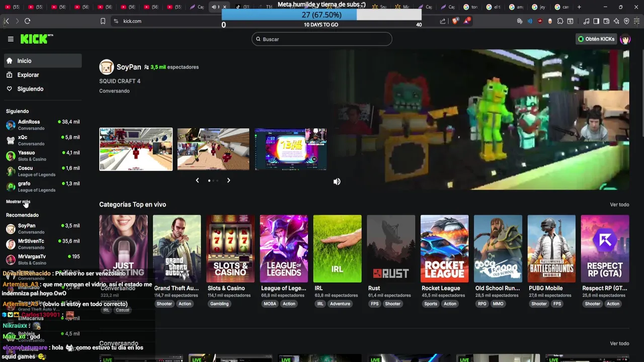Open site settings icon beside kick.com
The height and width of the screenshot is (362, 644).
(x=116, y=21)
